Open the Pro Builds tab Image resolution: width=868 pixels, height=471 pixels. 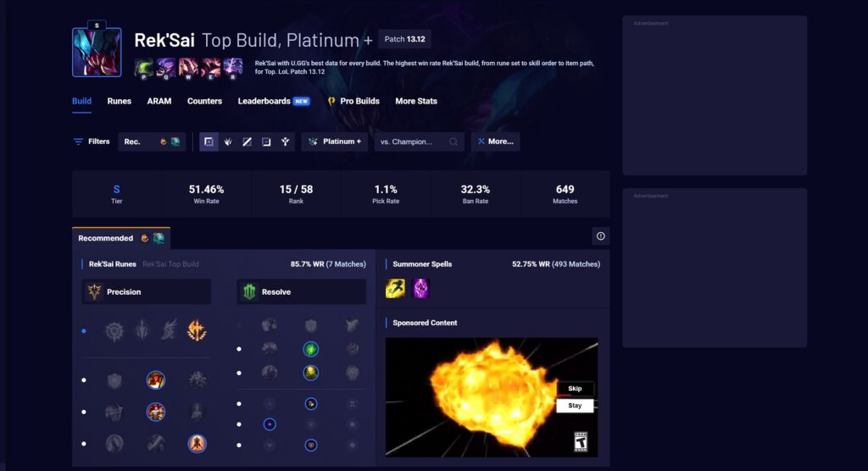coord(353,101)
